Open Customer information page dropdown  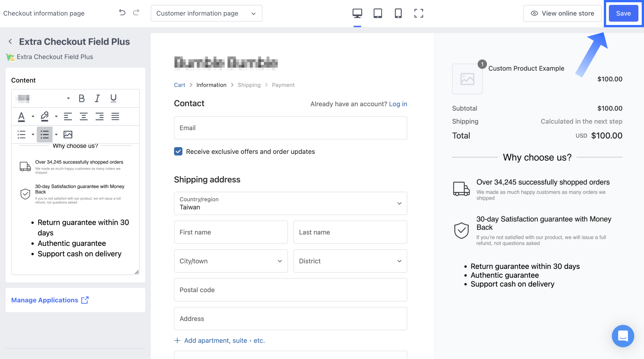[x=206, y=13]
